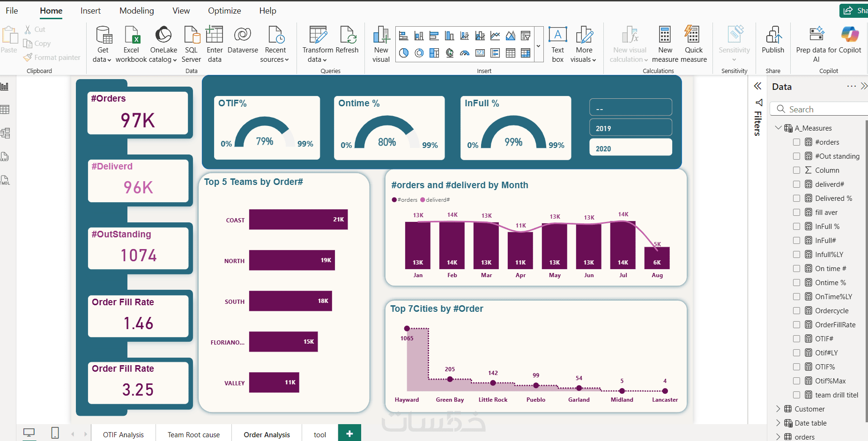The image size is (868, 441).
Task: Create a New measure
Action: [x=665, y=44]
